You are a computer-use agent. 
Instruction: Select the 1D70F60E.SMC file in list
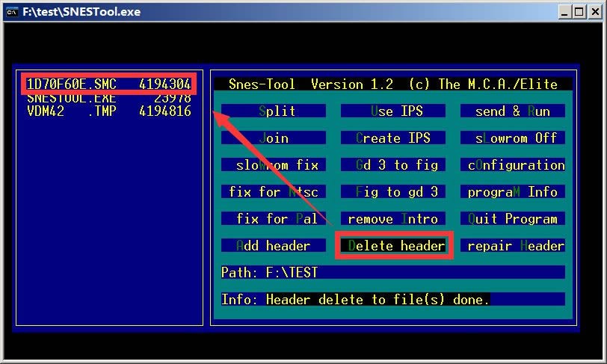point(108,84)
